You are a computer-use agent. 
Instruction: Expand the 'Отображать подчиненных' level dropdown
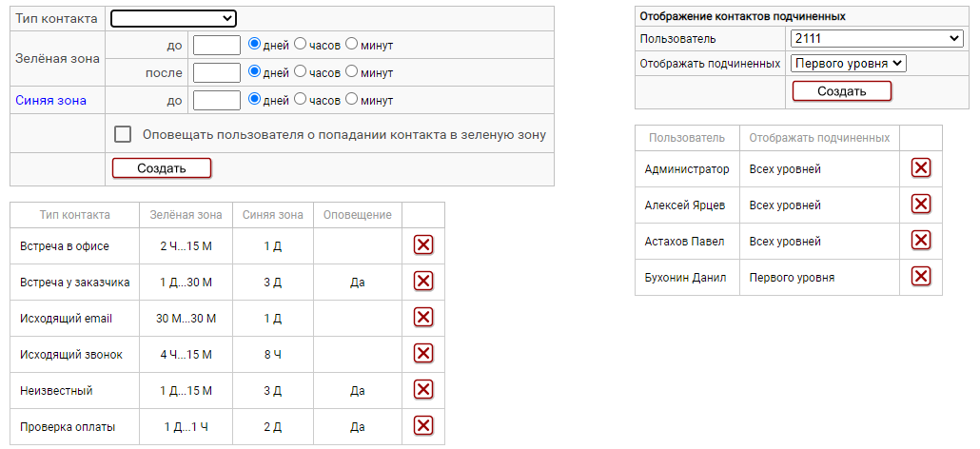tap(849, 63)
